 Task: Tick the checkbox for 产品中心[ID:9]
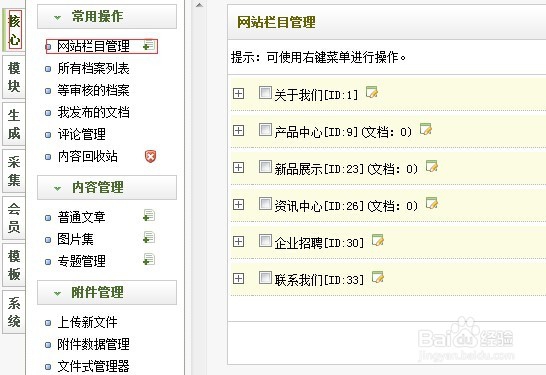(x=265, y=130)
